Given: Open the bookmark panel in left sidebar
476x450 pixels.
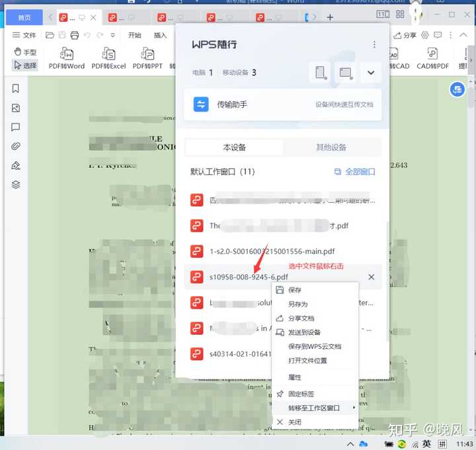Looking at the screenshot, I should pyautogui.click(x=15, y=89).
